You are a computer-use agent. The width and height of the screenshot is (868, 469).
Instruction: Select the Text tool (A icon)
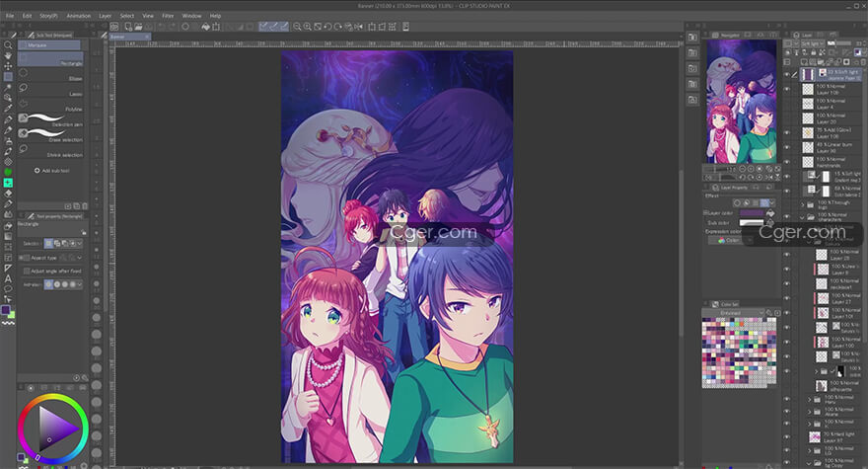pos(8,278)
